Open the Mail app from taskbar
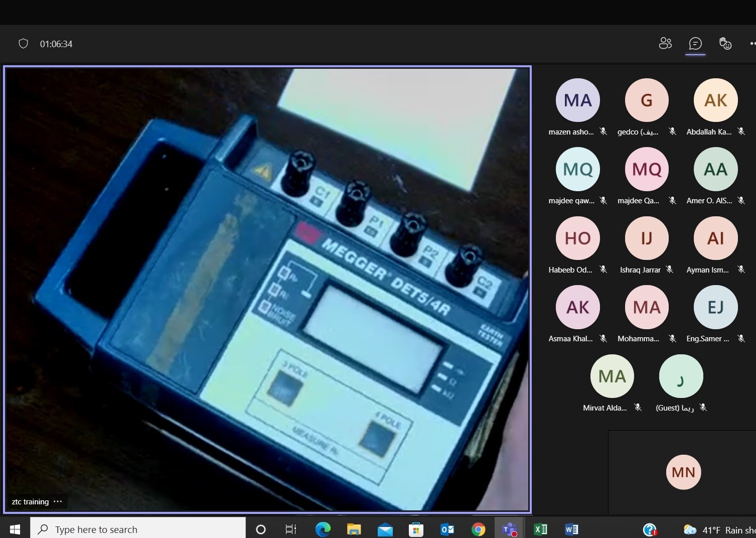 coord(385,529)
